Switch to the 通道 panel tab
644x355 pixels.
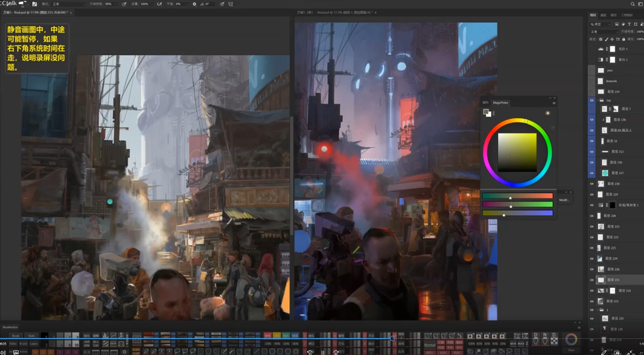[603, 15]
